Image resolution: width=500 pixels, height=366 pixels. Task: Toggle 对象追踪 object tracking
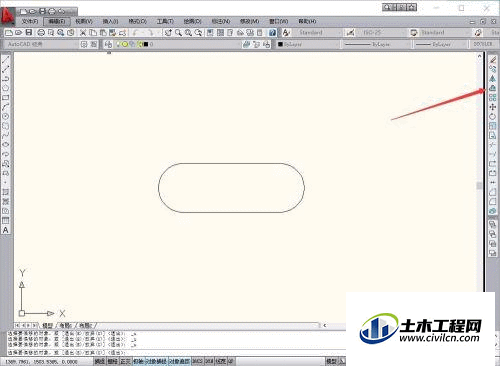179,361
